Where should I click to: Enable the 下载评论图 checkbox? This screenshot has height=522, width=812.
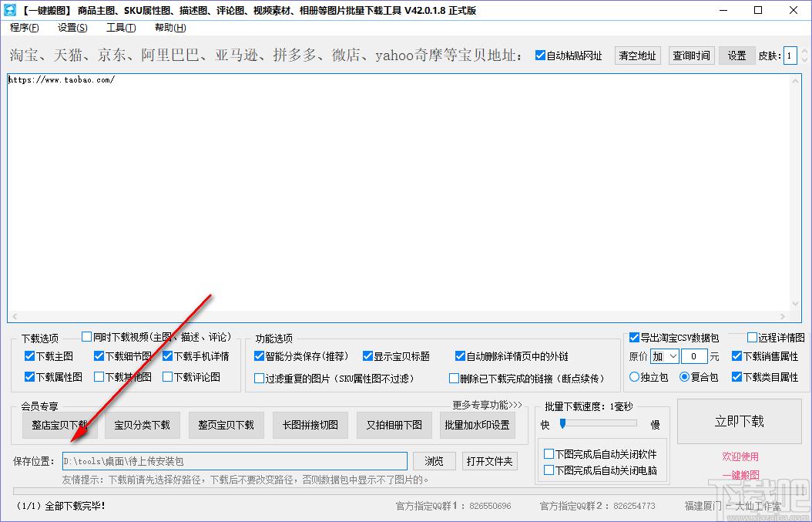tap(168, 377)
